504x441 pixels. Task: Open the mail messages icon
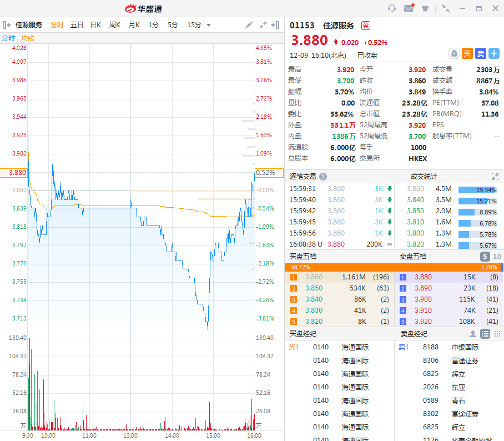[409, 8]
